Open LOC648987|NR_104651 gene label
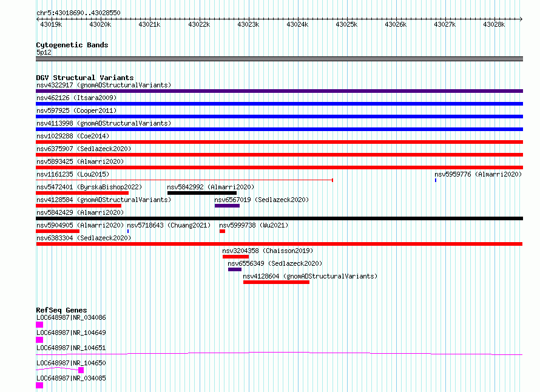 71,348
